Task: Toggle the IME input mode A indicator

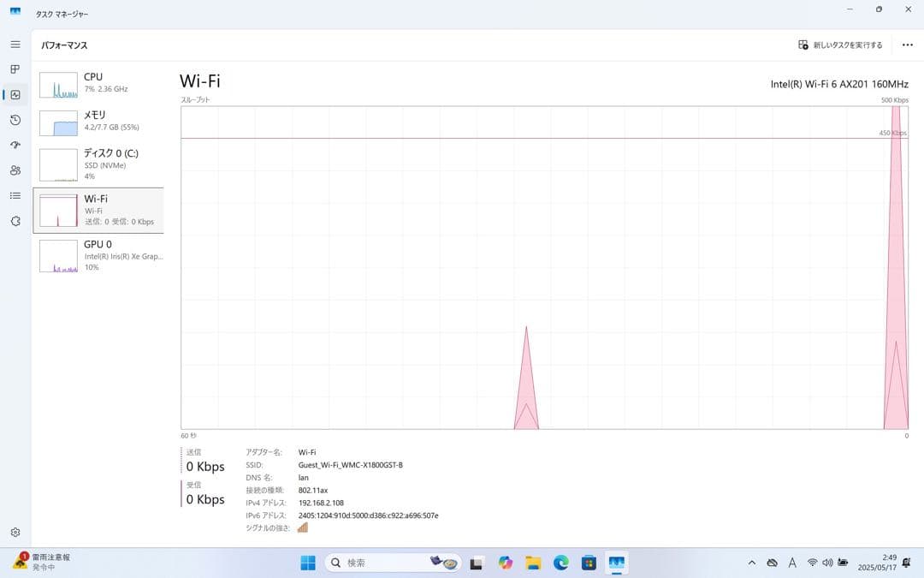Action: pos(792,563)
